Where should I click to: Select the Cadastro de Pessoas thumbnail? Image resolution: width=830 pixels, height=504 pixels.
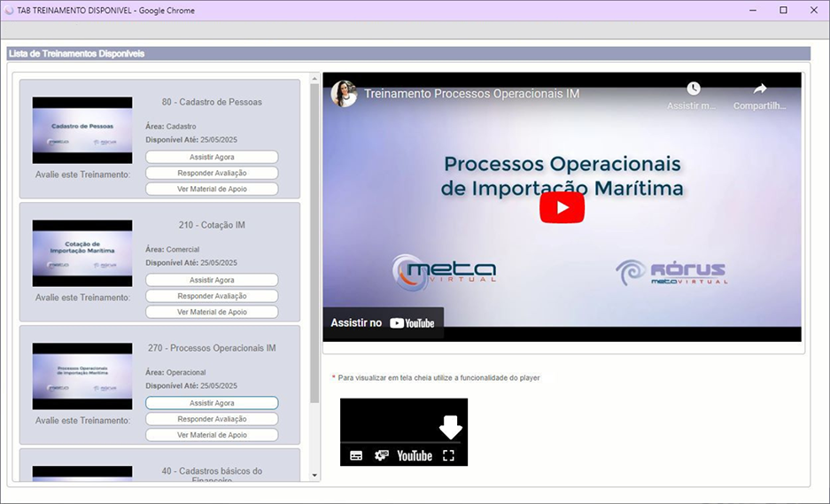(82, 130)
